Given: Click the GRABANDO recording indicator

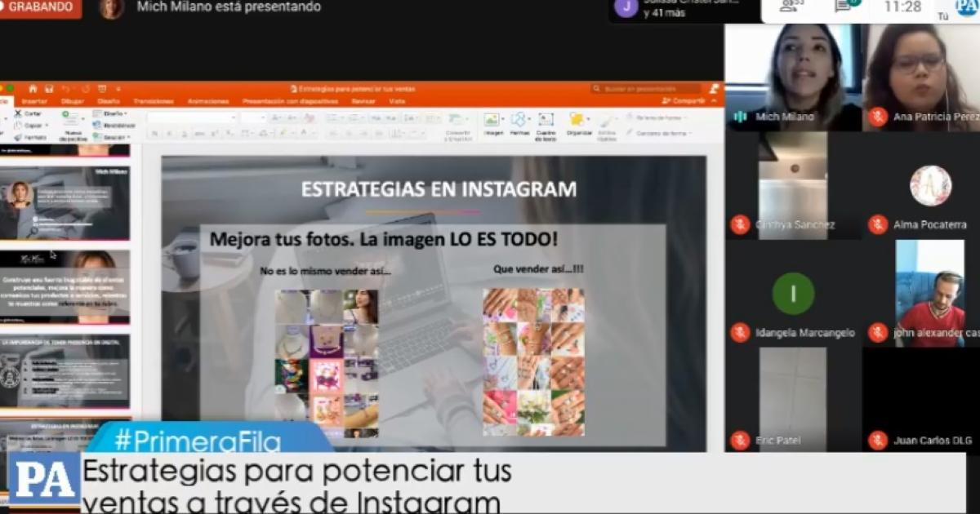Looking at the screenshot, I should tap(41, 7).
